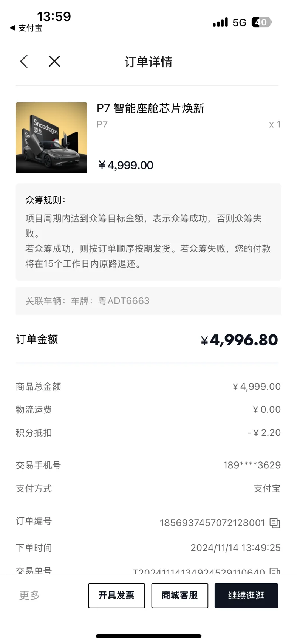
Task: Tap the 订单详情 page title
Action: click(x=148, y=62)
